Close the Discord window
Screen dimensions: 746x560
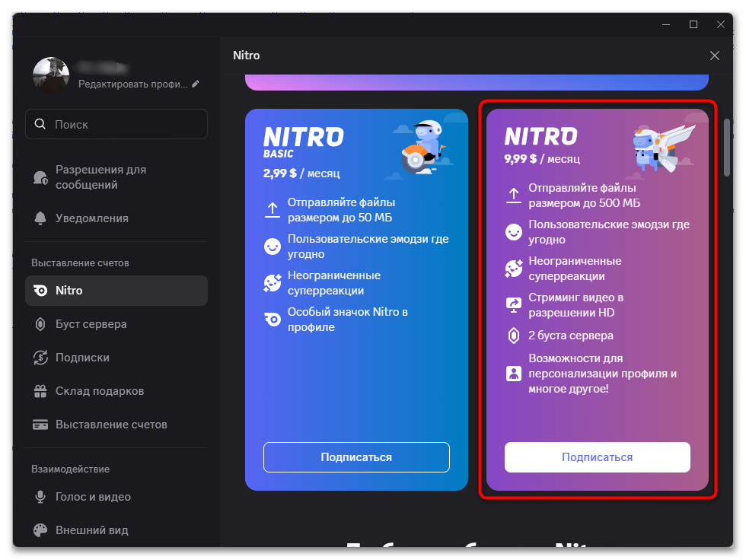[x=721, y=24]
